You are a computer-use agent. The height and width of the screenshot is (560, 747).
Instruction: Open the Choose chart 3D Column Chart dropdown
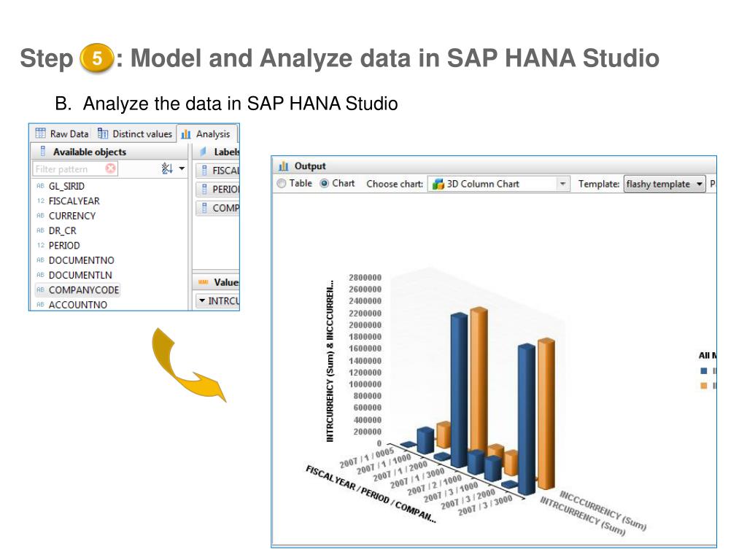(x=562, y=184)
